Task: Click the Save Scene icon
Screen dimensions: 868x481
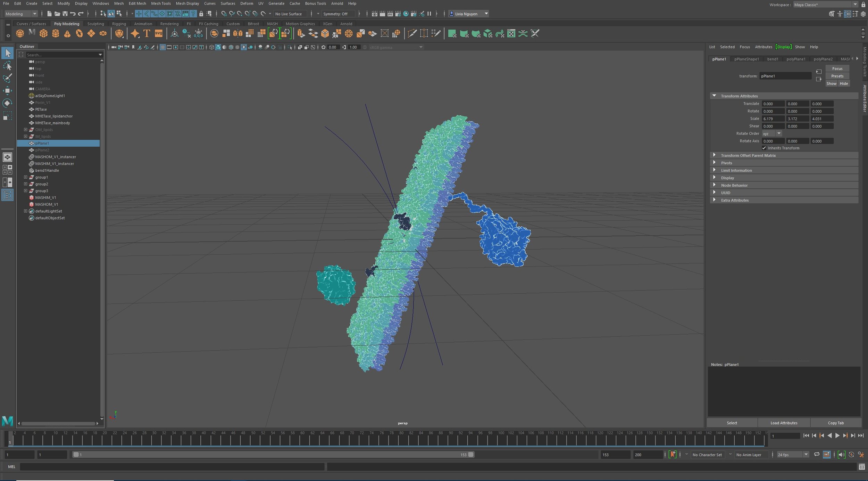Action: (x=65, y=14)
